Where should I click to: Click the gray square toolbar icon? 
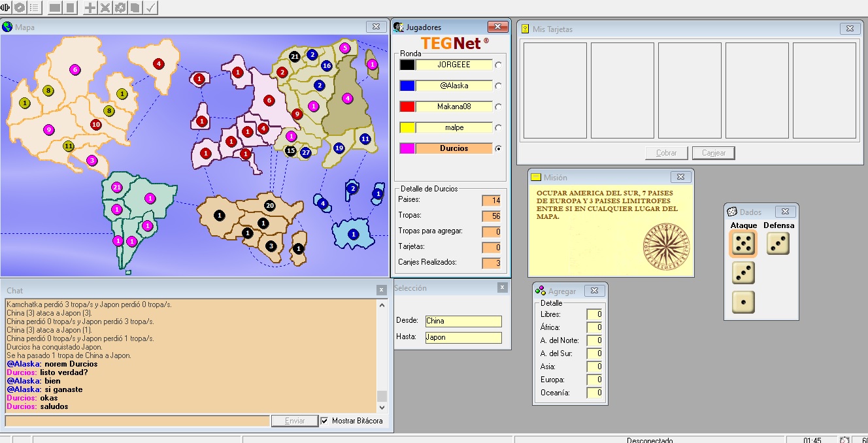pos(71,8)
